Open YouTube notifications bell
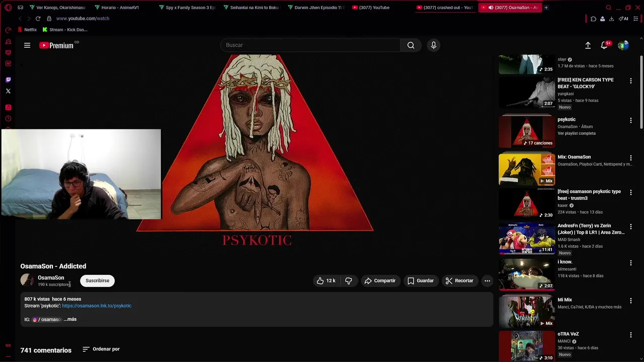644x362 pixels. click(604, 45)
